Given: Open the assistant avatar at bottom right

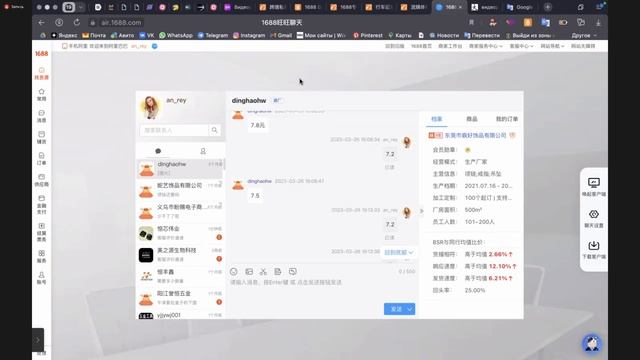Looking at the screenshot, I should pos(592,344).
